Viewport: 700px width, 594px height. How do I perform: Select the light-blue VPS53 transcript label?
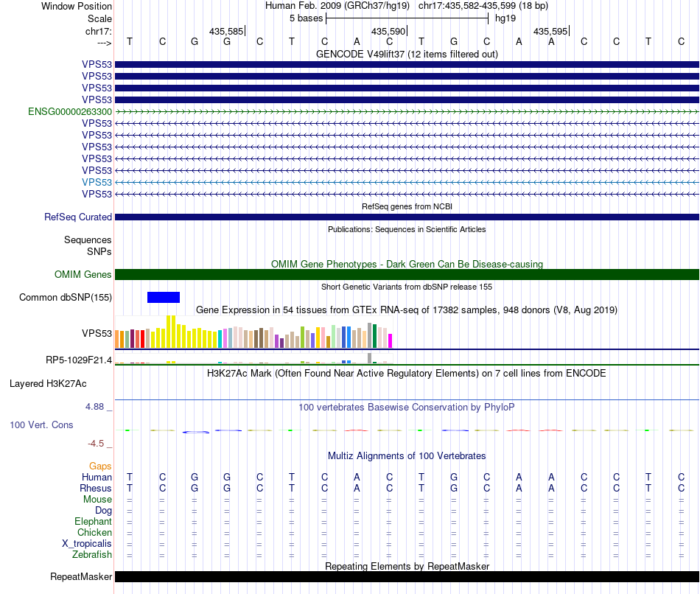pos(97,182)
